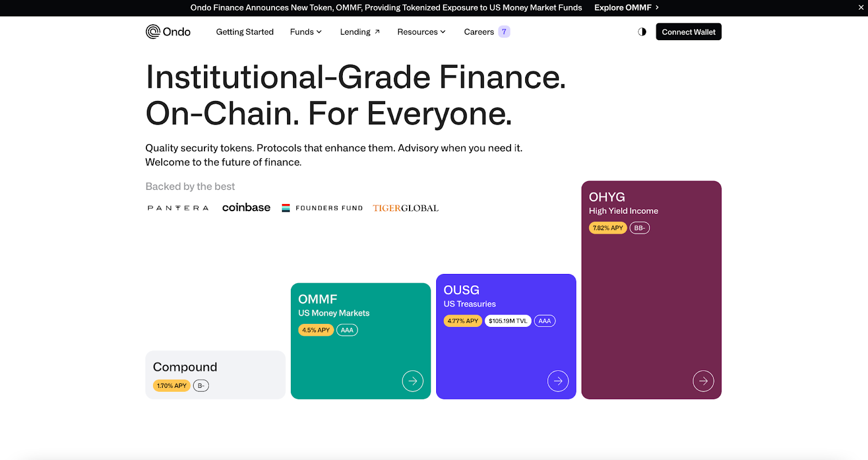This screenshot has width=868, height=460.
Task: Click the US Money Markets subtitle
Action: point(334,313)
